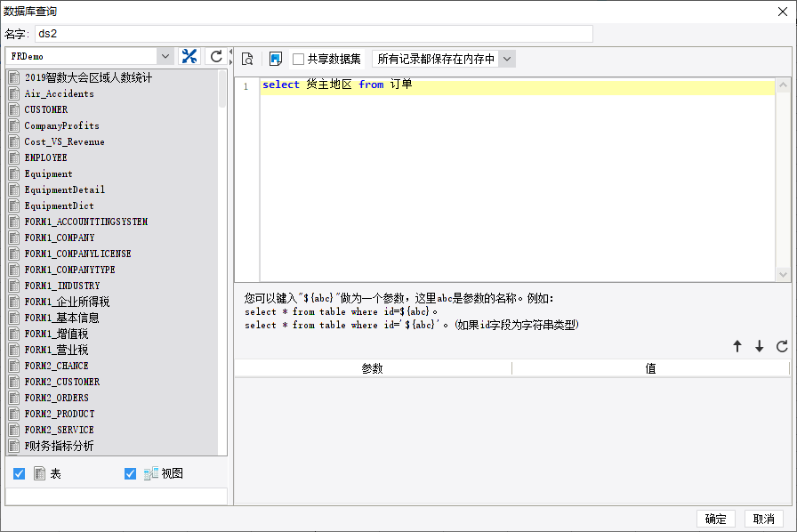Click the save dataset template icon
The image size is (797, 532).
276,59
